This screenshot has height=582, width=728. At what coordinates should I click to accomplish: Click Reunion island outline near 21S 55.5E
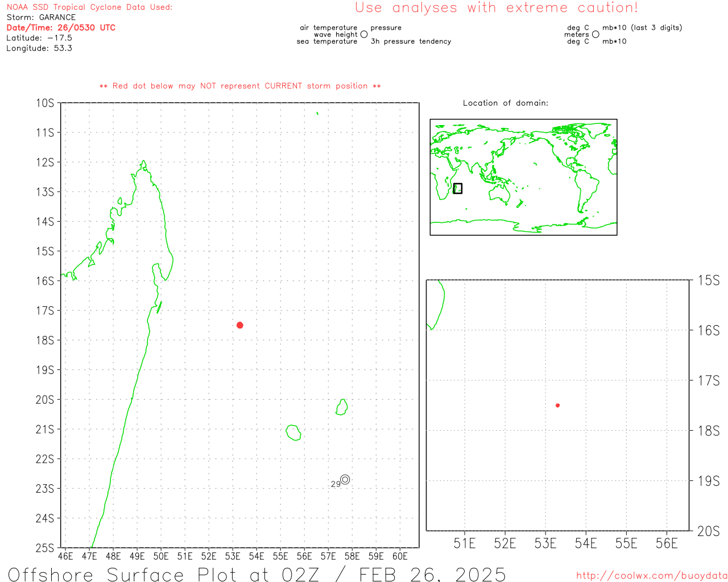[x=293, y=433]
